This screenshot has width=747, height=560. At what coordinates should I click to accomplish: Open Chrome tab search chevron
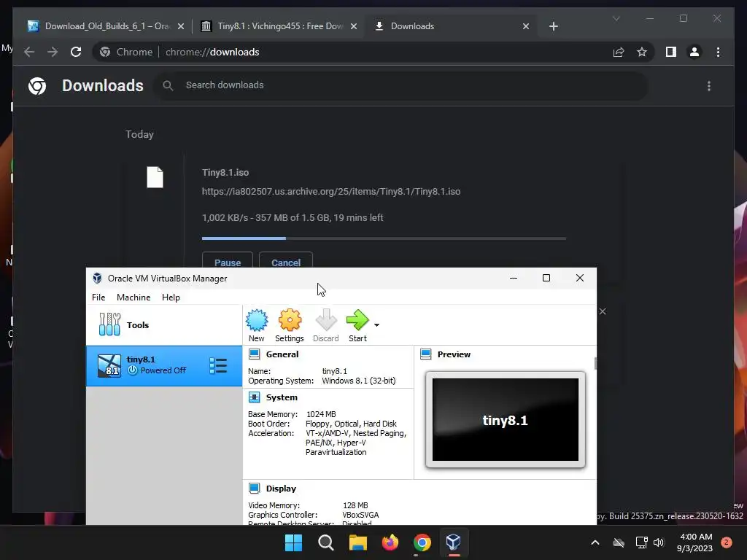coord(616,18)
